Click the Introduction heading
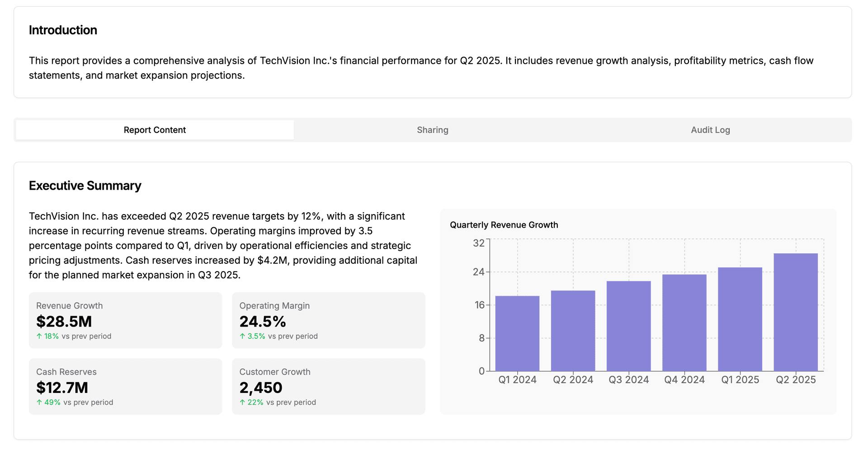The image size is (868, 449). pyautogui.click(x=63, y=30)
